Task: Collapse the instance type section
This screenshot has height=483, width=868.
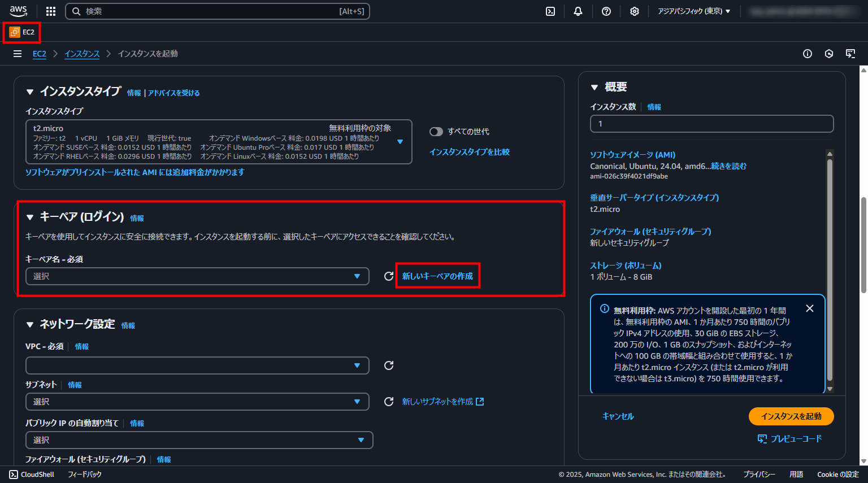Action: click(30, 92)
